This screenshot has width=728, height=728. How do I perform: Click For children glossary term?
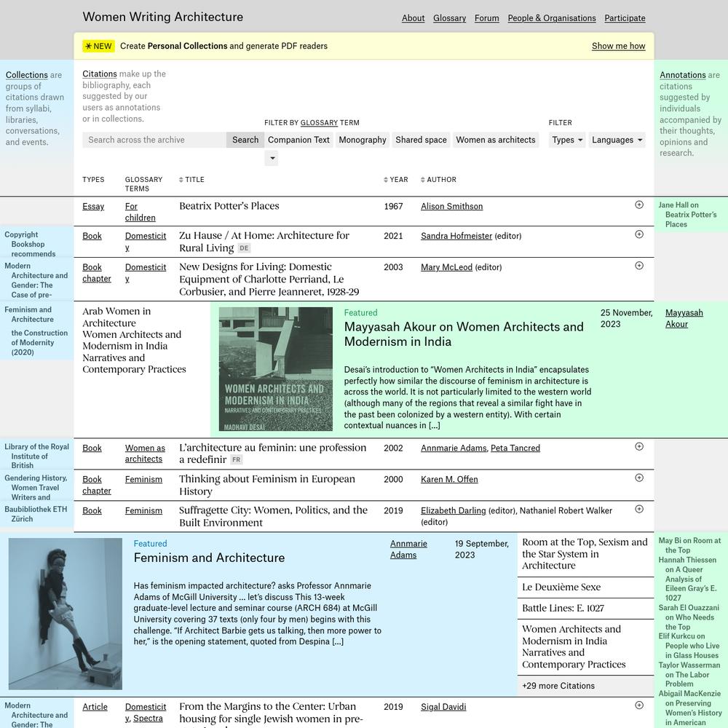[140, 212]
